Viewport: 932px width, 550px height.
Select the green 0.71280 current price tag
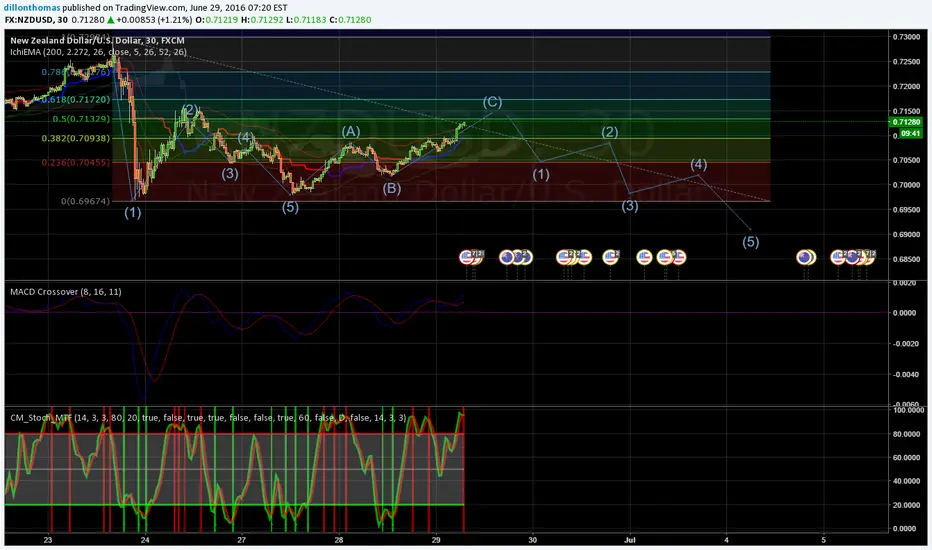tap(906, 122)
